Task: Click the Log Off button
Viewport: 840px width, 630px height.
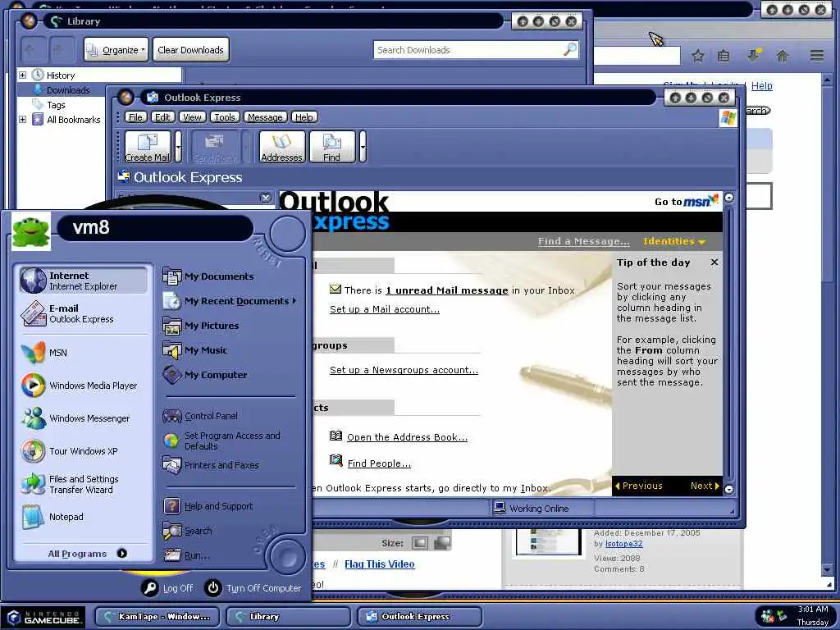Action: coord(167,588)
